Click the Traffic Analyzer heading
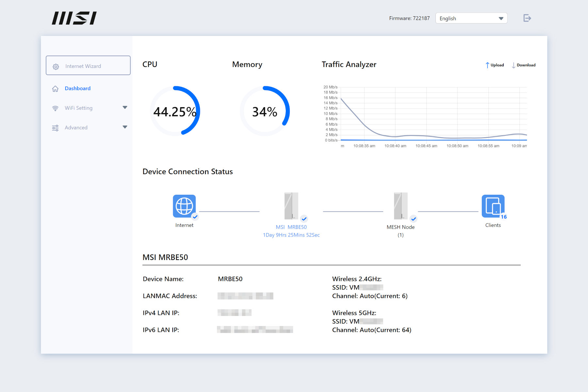 [x=349, y=64]
